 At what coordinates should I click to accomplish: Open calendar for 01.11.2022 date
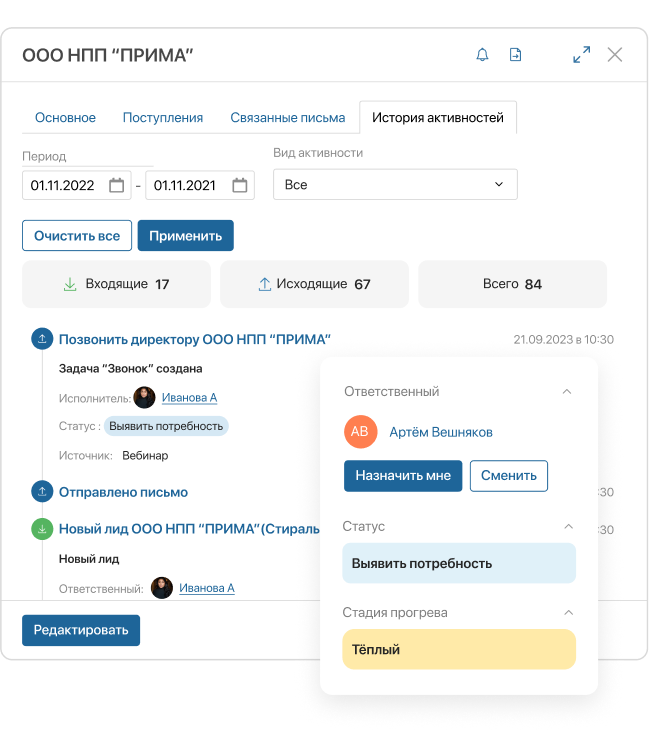(117, 185)
